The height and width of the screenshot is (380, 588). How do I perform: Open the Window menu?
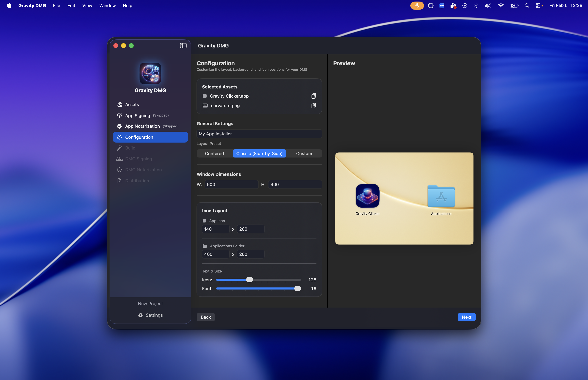click(x=107, y=5)
